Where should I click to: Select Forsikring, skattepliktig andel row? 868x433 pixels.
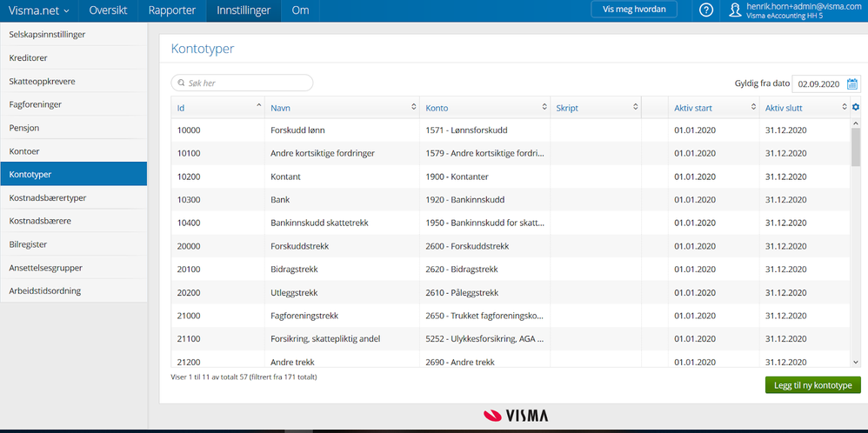pos(511,339)
